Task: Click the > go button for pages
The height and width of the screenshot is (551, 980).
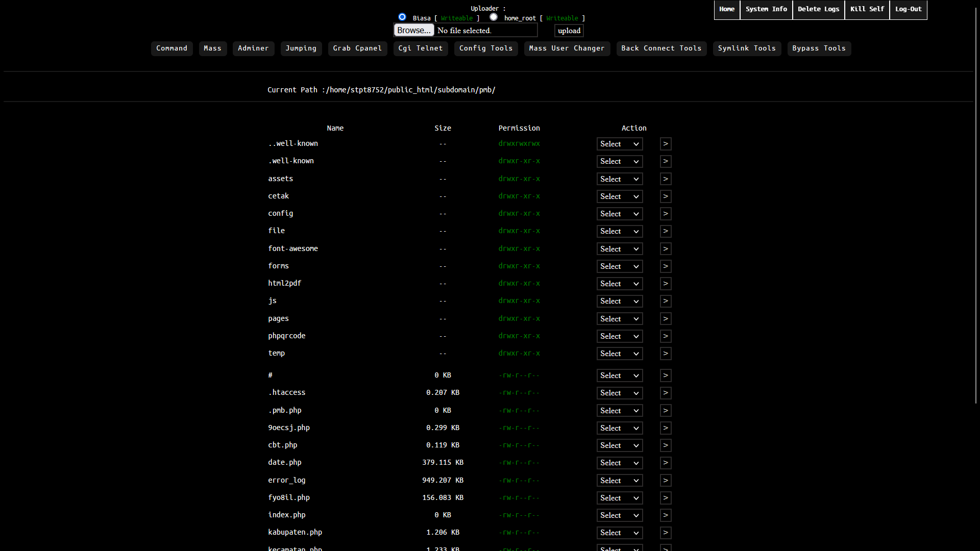Action: pyautogui.click(x=666, y=319)
